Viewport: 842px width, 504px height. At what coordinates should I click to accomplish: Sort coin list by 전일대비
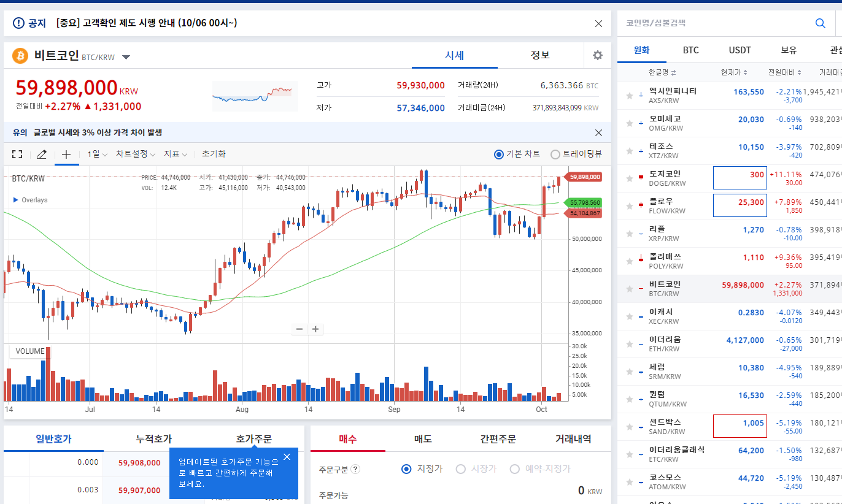tap(785, 72)
